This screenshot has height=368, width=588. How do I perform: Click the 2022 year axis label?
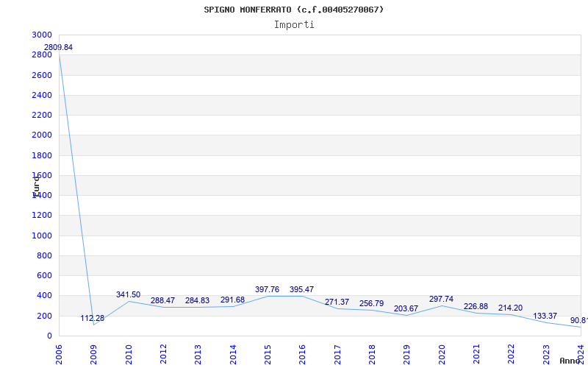tap(511, 354)
